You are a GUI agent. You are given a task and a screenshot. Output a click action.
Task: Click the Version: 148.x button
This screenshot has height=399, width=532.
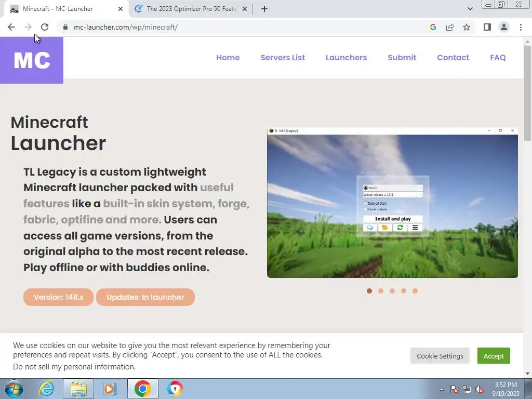(x=58, y=297)
